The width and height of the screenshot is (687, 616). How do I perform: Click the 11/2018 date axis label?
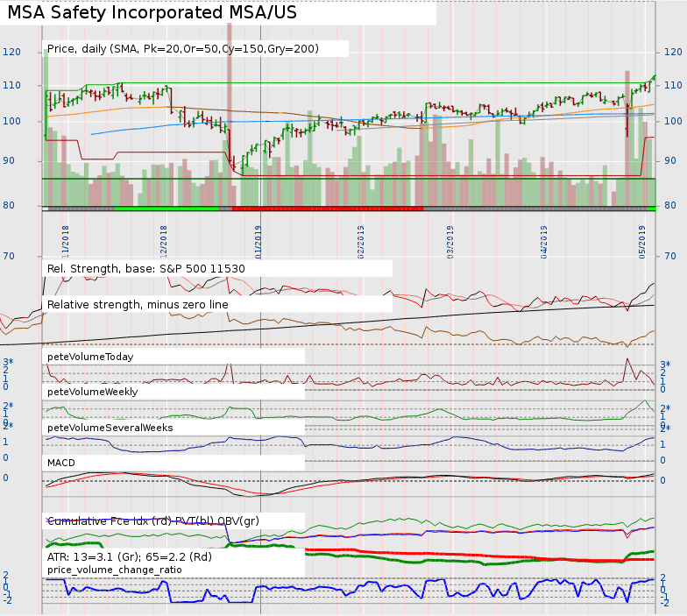(65, 242)
